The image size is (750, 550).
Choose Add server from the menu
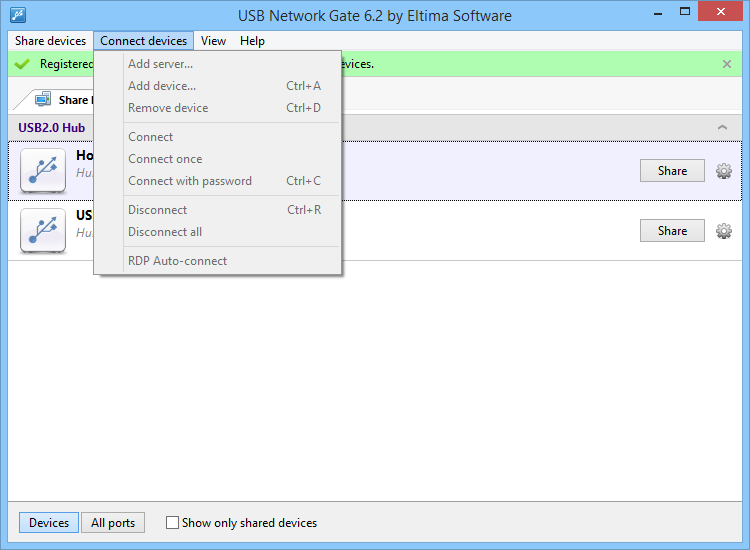point(160,64)
